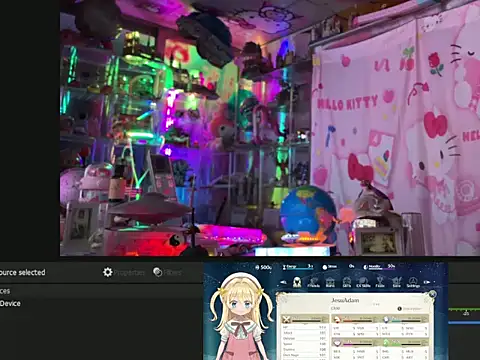Click the JesuAdam name title
The image size is (480, 360).
[x=345, y=300]
